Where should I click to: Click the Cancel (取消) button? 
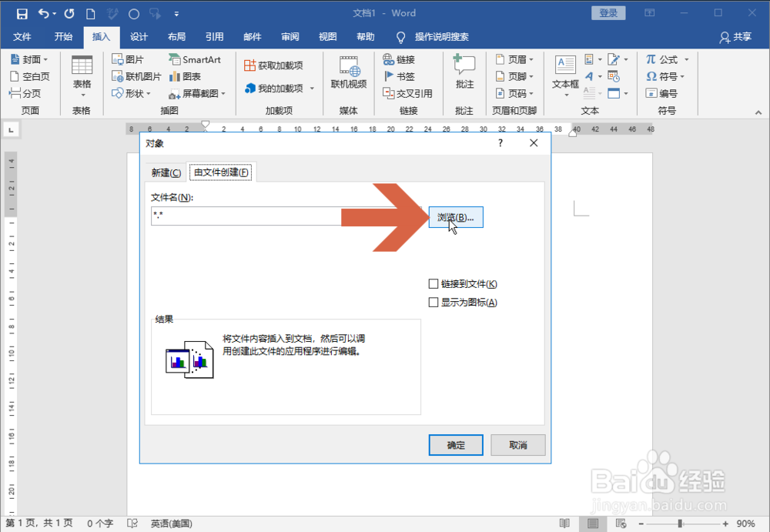pos(518,445)
